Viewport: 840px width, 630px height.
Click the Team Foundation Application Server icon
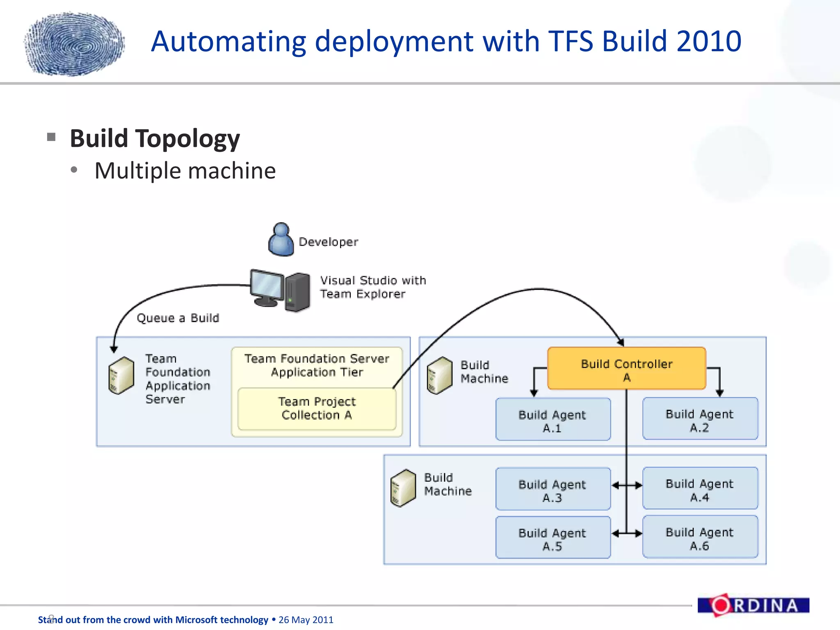coord(121,375)
